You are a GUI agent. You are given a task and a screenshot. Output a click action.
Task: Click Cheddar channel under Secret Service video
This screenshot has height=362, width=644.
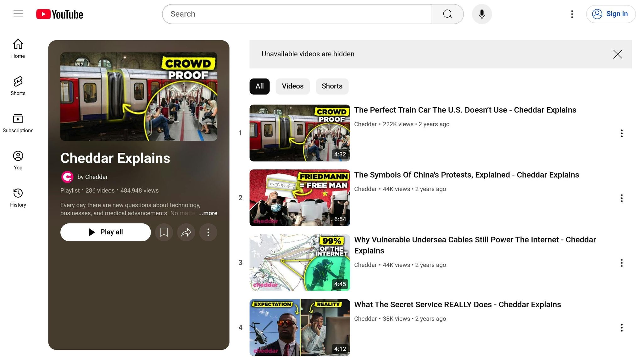[365, 319]
